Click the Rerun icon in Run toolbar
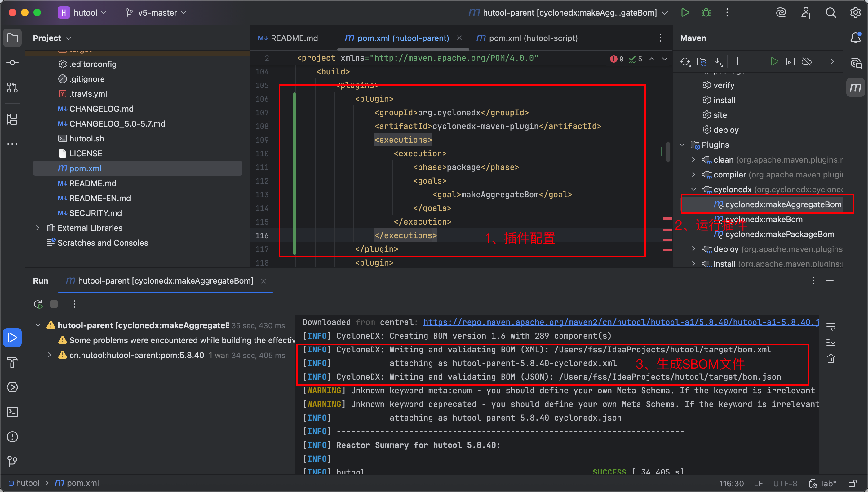Viewport: 868px width, 492px height. pos(38,304)
